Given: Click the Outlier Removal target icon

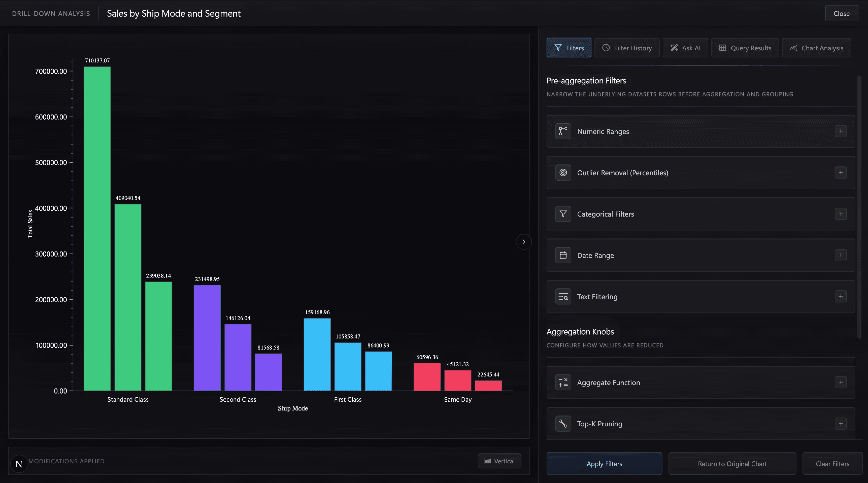Looking at the screenshot, I should [563, 173].
